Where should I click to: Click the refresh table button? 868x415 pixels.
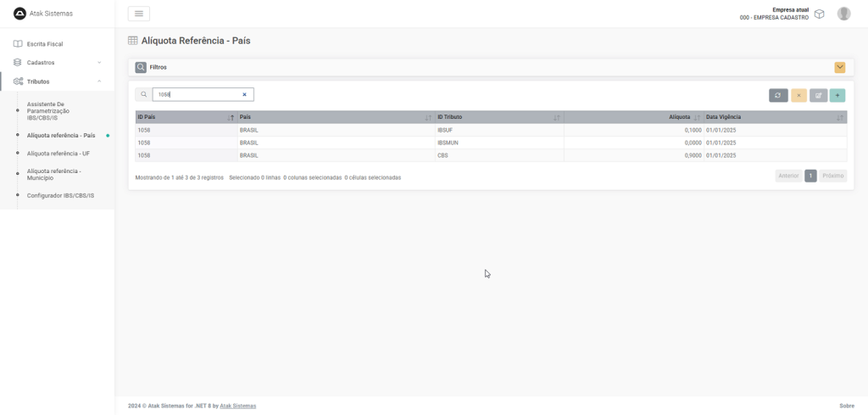click(778, 95)
